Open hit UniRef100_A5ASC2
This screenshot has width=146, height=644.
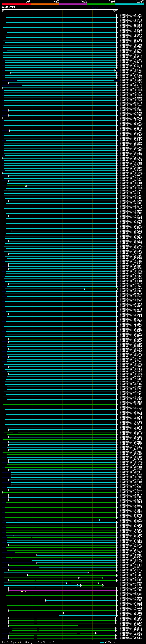tap(131, 27)
